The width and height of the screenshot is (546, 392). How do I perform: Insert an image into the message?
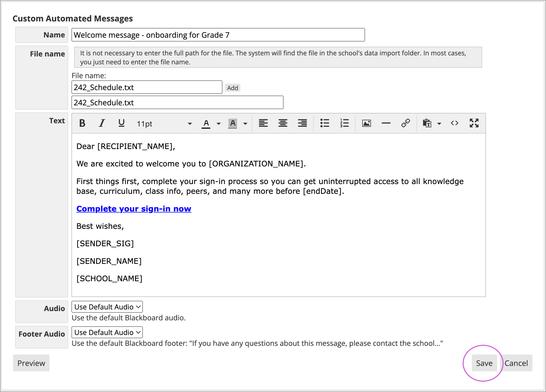(x=366, y=123)
